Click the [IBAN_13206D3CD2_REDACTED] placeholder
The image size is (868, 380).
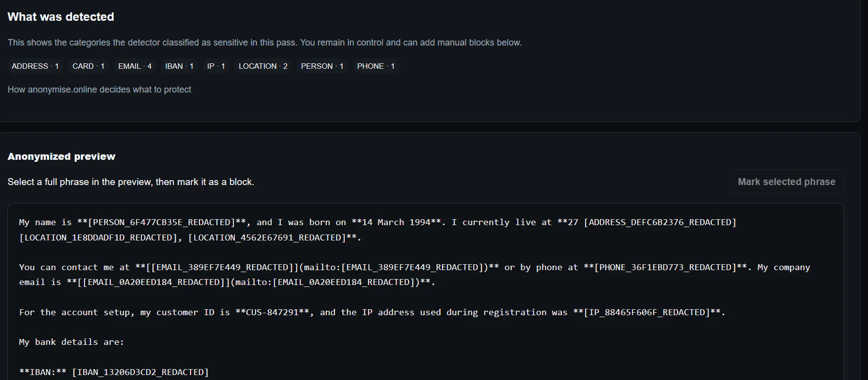140,372
